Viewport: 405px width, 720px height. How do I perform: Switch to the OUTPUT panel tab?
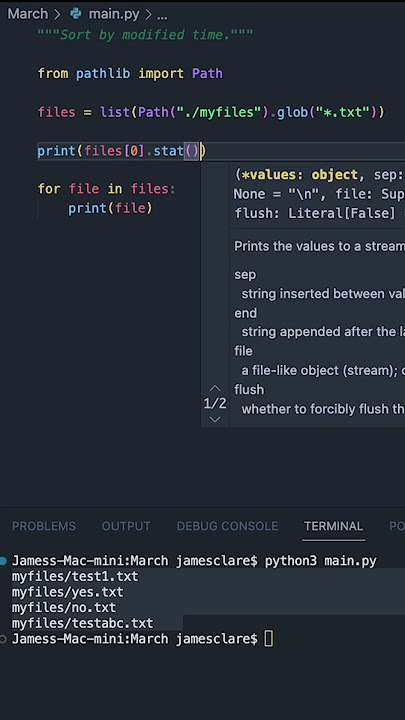(x=126, y=526)
